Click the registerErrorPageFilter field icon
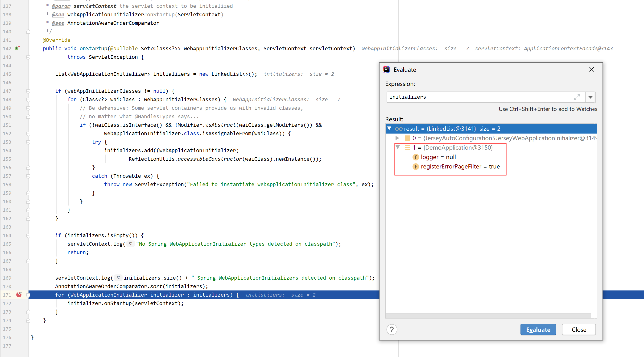The image size is (644, 357). pyautogui.click(x=415, y=167)
